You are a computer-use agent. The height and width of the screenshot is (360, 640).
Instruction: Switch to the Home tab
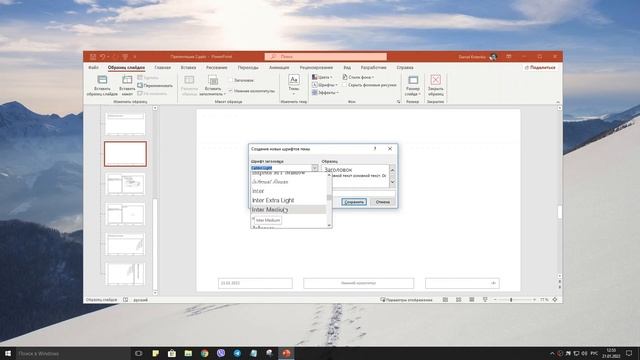(162, 67)
